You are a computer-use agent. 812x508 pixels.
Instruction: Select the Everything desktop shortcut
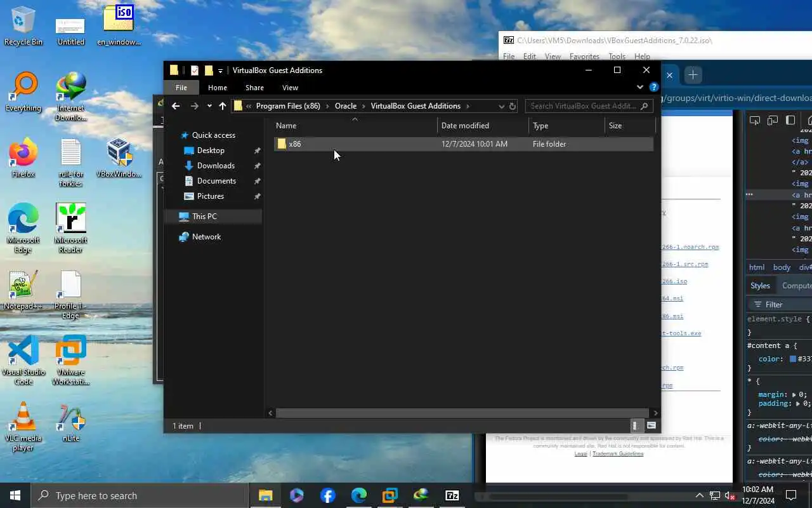[x=23, y=92]
